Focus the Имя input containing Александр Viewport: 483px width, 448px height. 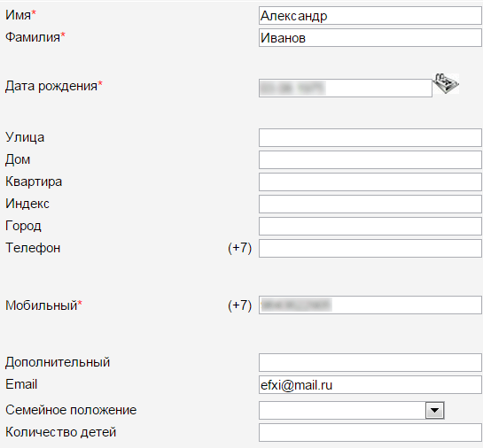(370, 16)
